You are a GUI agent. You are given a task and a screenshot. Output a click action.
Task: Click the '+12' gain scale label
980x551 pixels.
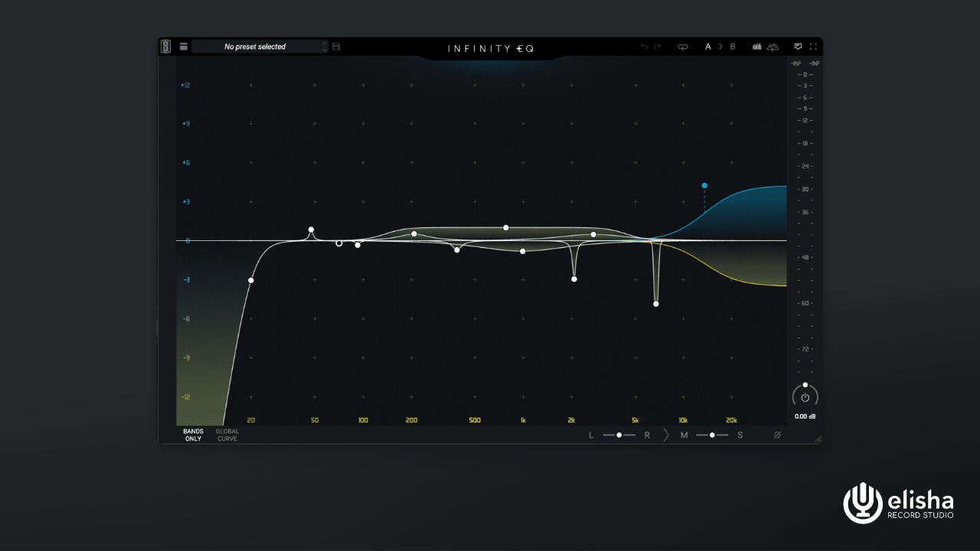(x=185, y=85)
